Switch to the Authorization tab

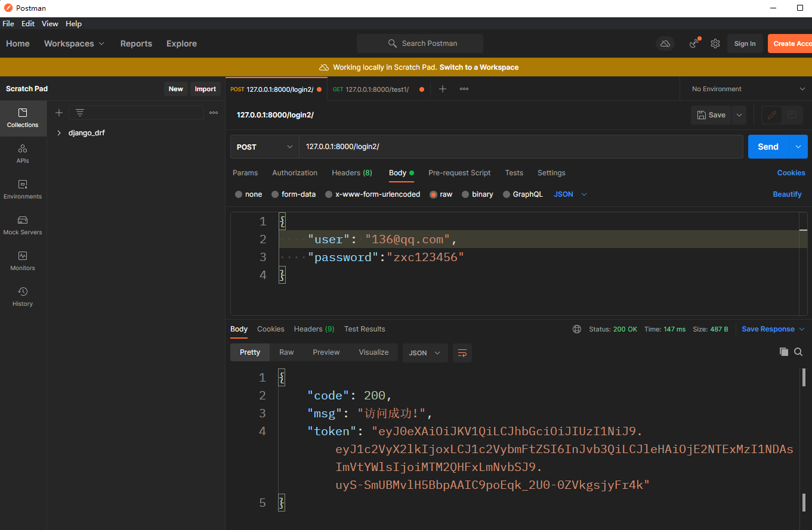pyautogui.click(x=295, y=173)
